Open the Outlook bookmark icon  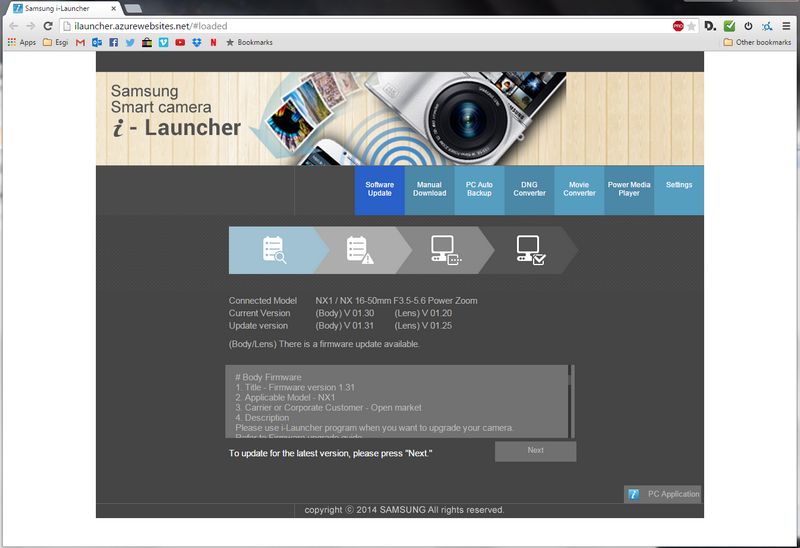(x=97, y=42)
